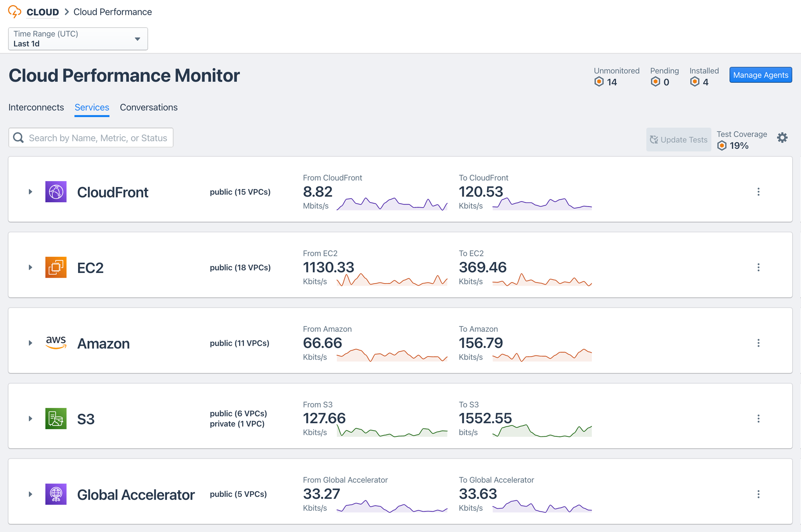
Task: Open the EC2 row options menu
Action: tap(759, 267)
